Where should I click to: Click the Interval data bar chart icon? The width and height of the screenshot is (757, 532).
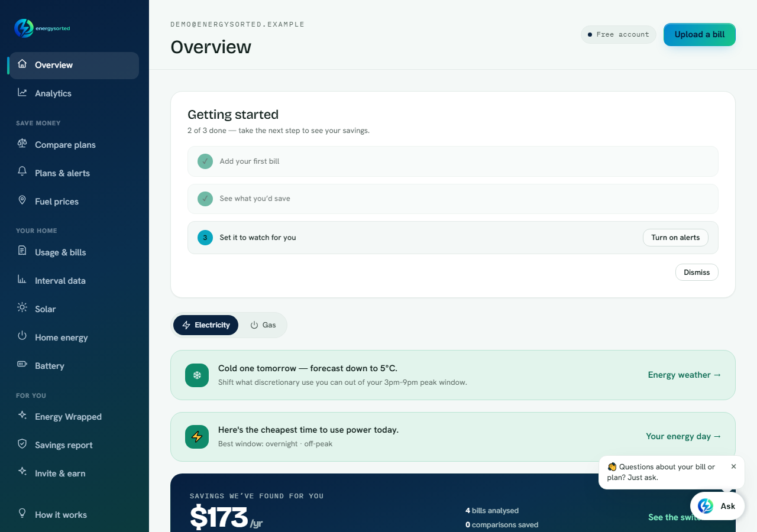coord(22,280)
